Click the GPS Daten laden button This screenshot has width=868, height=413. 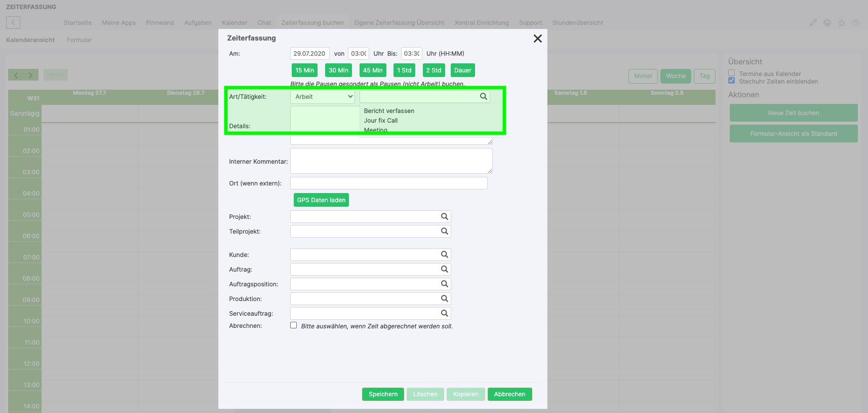321,200
